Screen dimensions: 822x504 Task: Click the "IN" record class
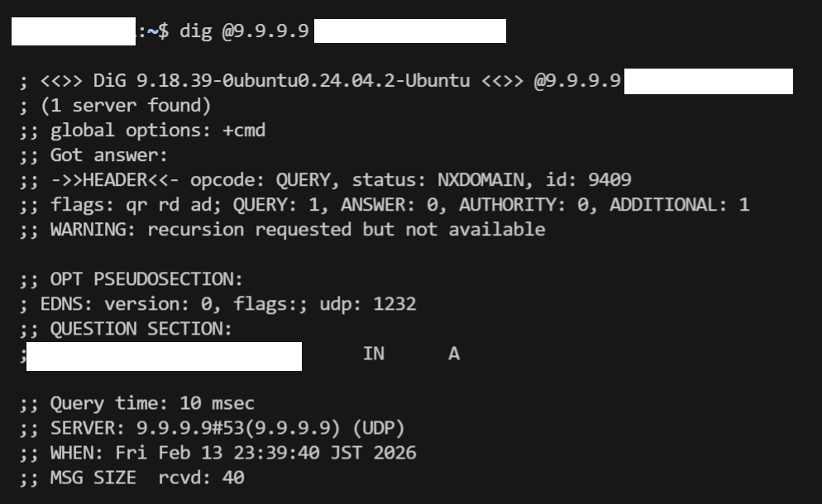(374, 354)
